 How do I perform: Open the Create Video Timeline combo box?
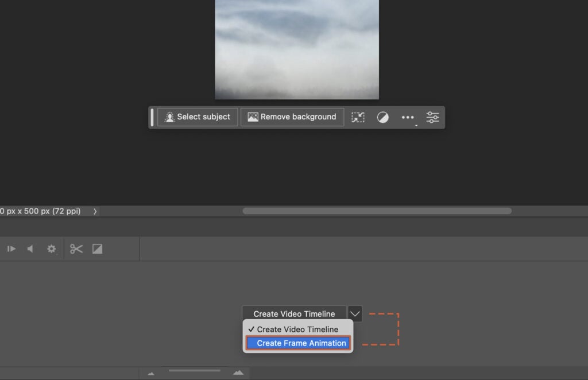(294, 313)
